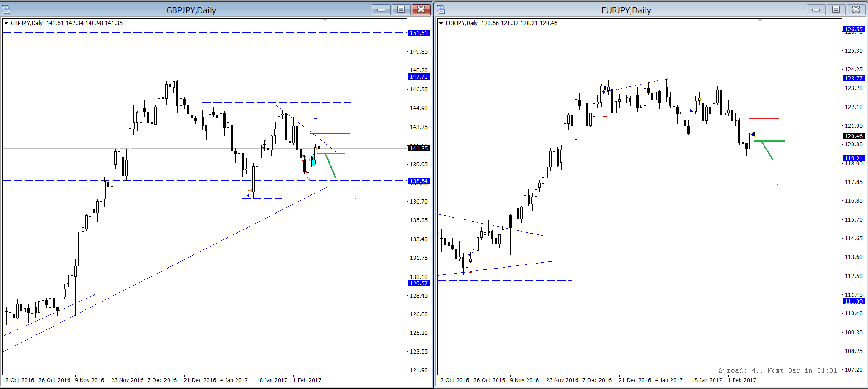The image size is (868, 389).
Task: Select the cyan candle on GBPJPY chart
Action: coord(313,161)
